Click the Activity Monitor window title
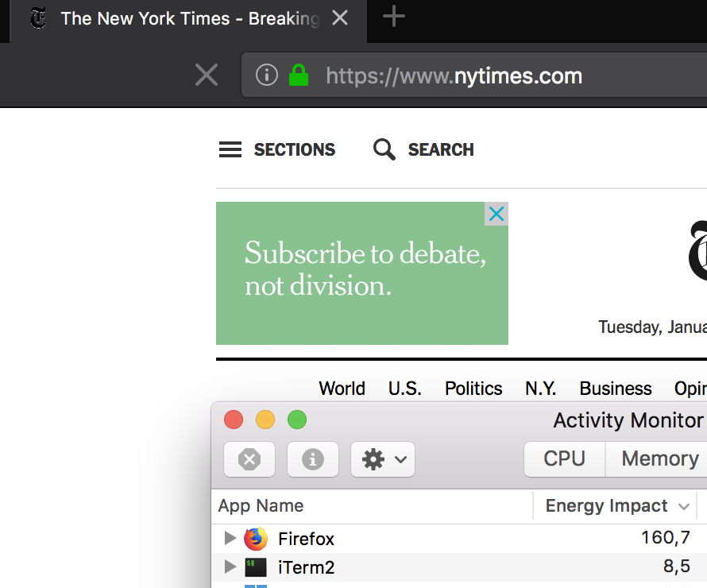This screenshot has height=588, width=707. coord(628,420)
